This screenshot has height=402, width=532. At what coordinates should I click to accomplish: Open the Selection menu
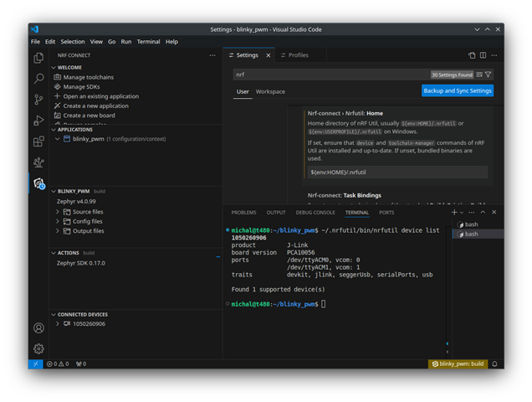73,42
